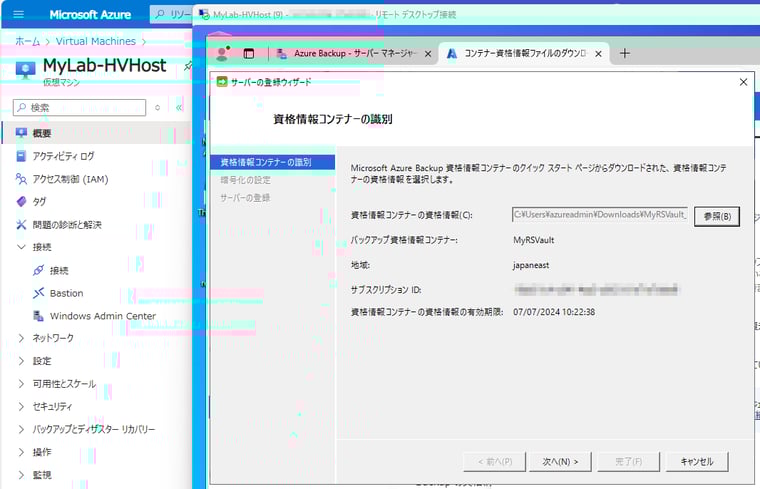Click the resource search box in Azure header

pyautogui.click(x=172, y=15)
